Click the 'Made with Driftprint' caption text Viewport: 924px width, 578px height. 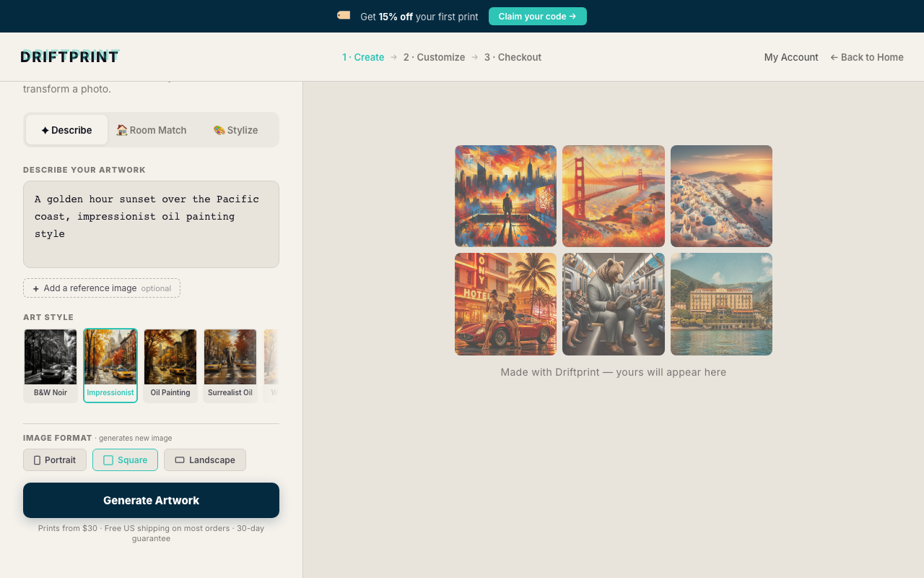(614, 372)
